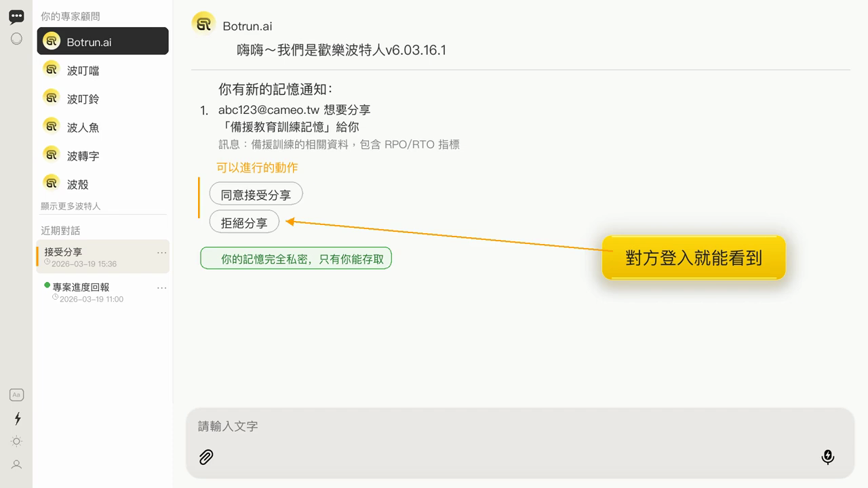Open the user profile icon
Screen dimensions: 868x488
17,464
